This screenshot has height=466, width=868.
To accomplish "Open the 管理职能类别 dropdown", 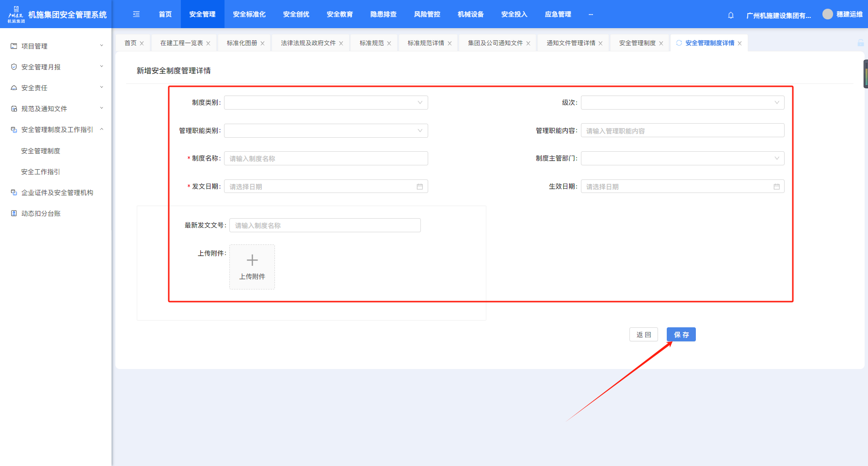I will point(325,131).
